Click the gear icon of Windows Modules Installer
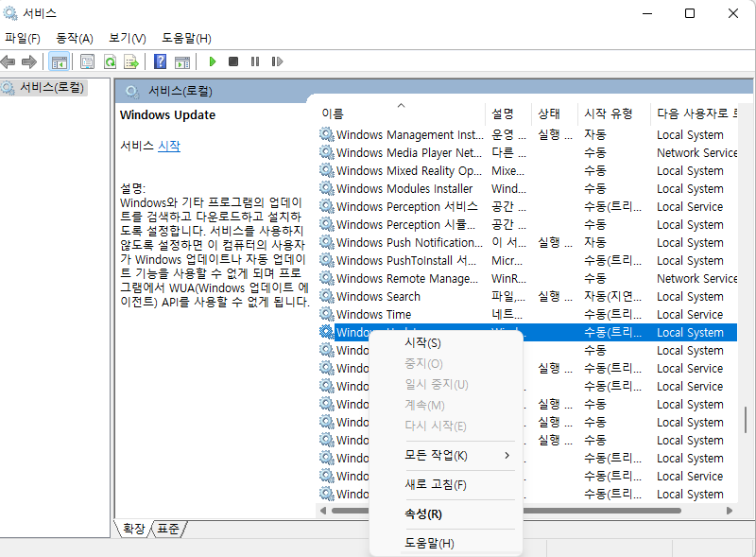The image size is (756, 557). click(327, 188)
